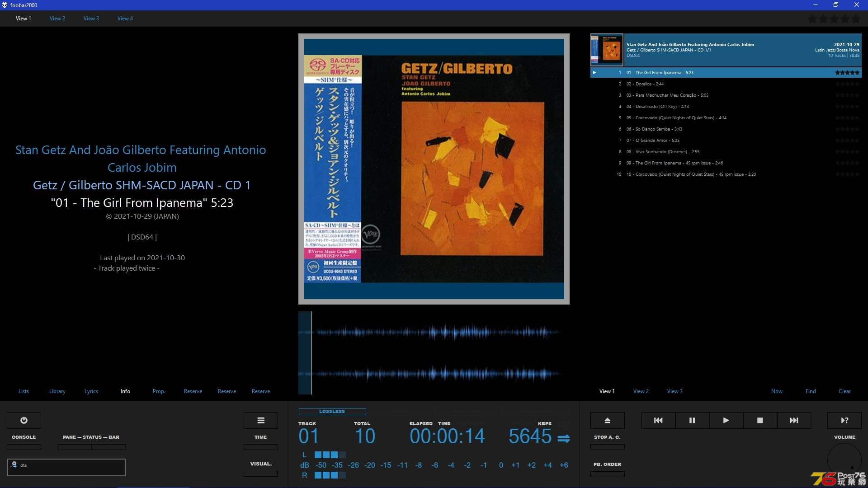Click the Now button under the playlist
Screen dimensions: 868x488
[x=777, y=391]
